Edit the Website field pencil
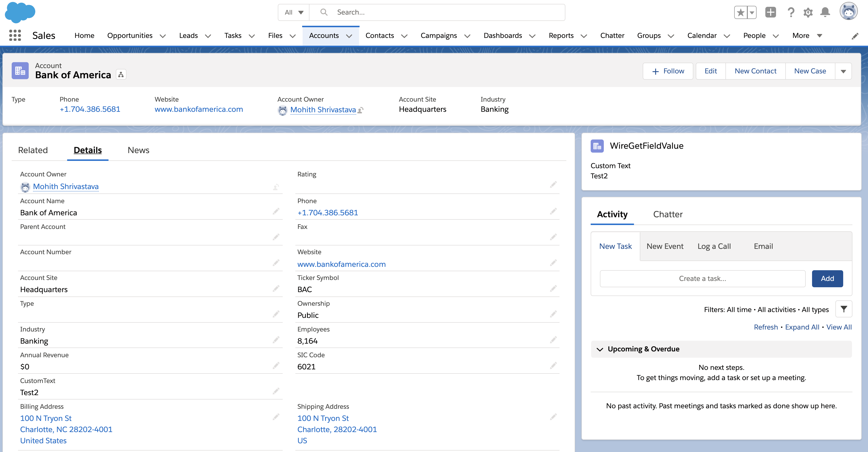This screenshot has height=452, width=868. tap(553, 263)
